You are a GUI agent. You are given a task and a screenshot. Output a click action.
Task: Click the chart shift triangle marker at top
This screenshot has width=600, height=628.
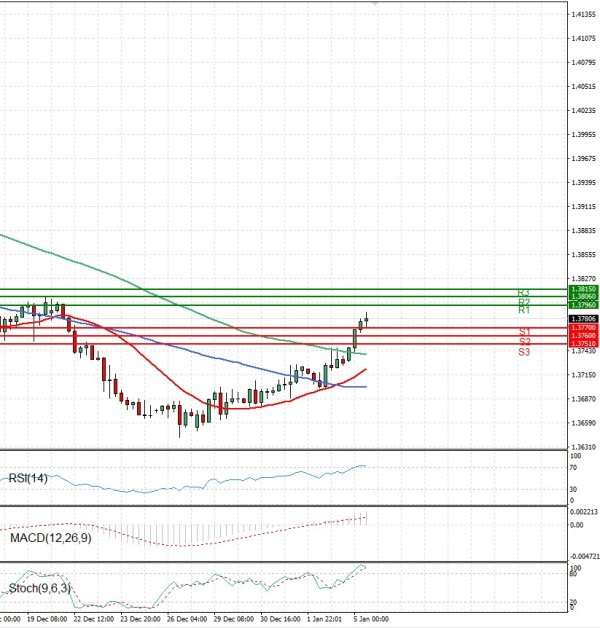point(376,4)
